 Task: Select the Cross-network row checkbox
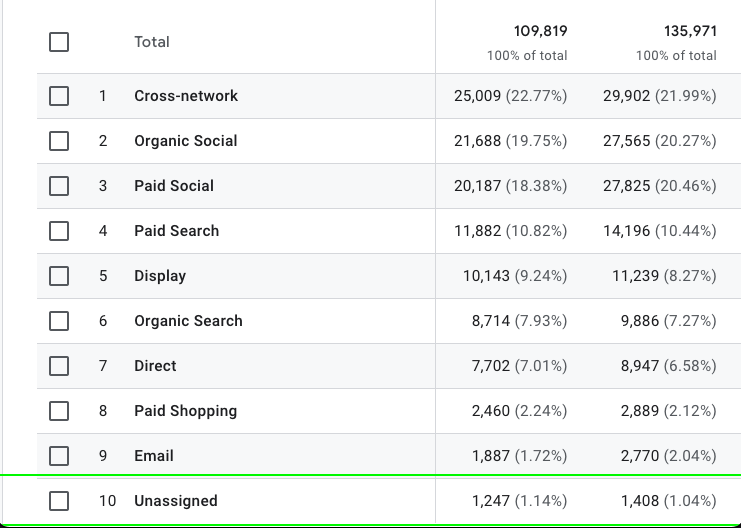pos(59,96)
